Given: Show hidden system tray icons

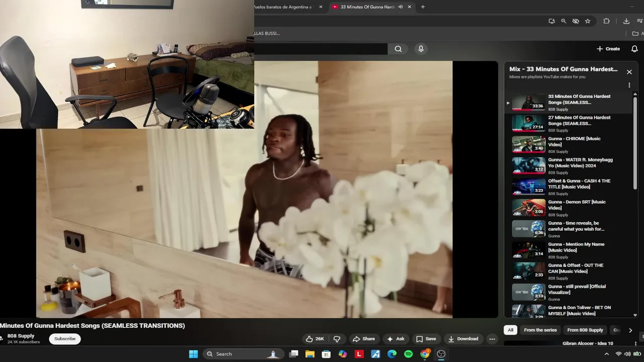Looking at the screenshot, I should pyautogui.click(x=606, y=354).
